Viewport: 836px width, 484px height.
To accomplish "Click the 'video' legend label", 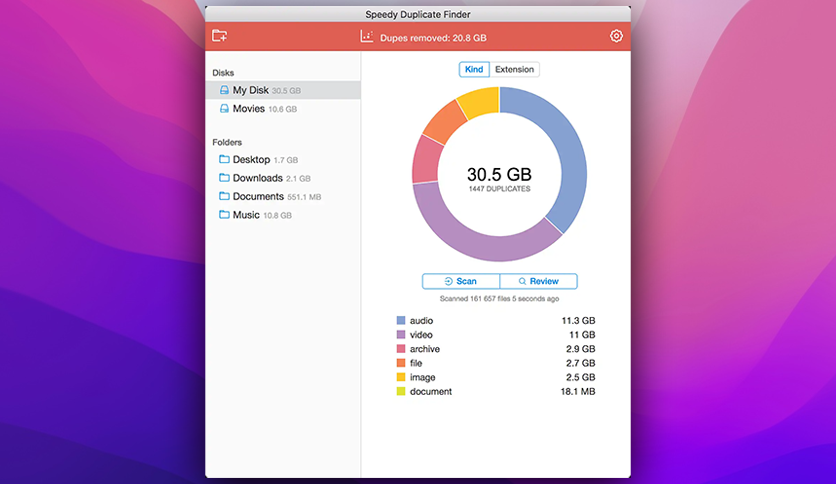I will (x=421, y=335).
